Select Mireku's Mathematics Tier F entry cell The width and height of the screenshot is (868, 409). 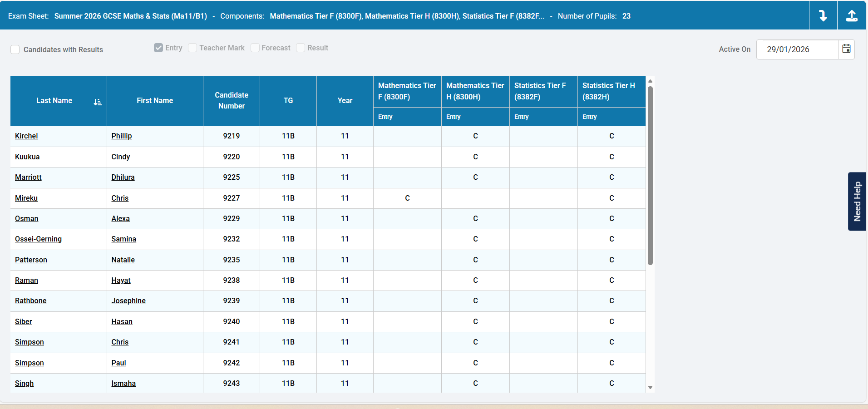407,198
